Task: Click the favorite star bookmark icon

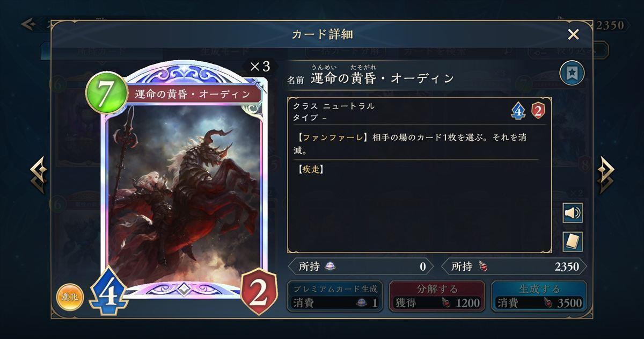Action: click(572, 74)
